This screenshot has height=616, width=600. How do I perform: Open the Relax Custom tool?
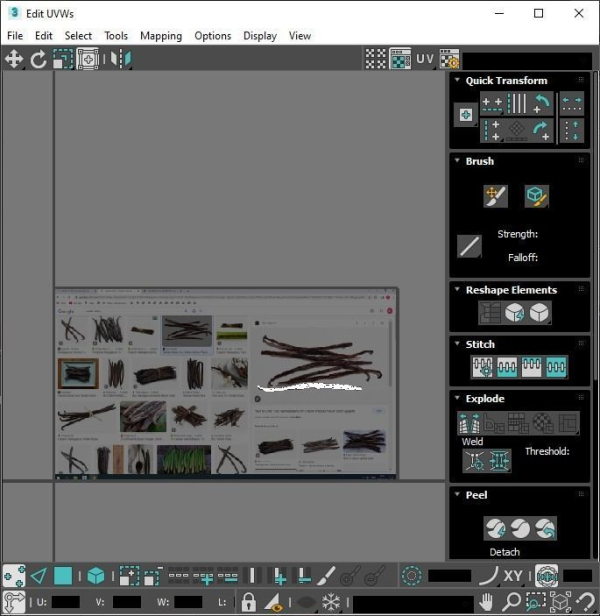[539, 313]
